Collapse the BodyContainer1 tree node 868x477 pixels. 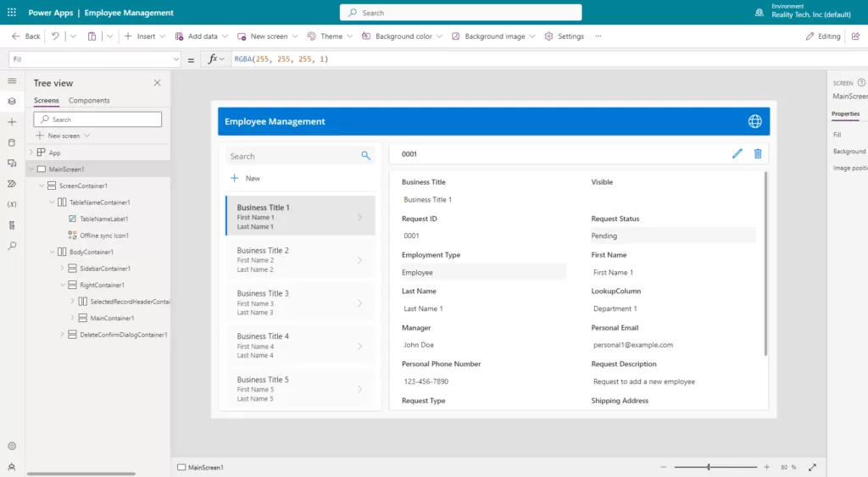coord(52,252)
